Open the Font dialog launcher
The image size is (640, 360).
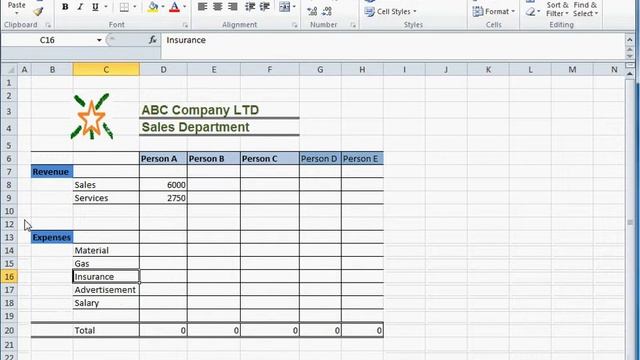[185, 25]
